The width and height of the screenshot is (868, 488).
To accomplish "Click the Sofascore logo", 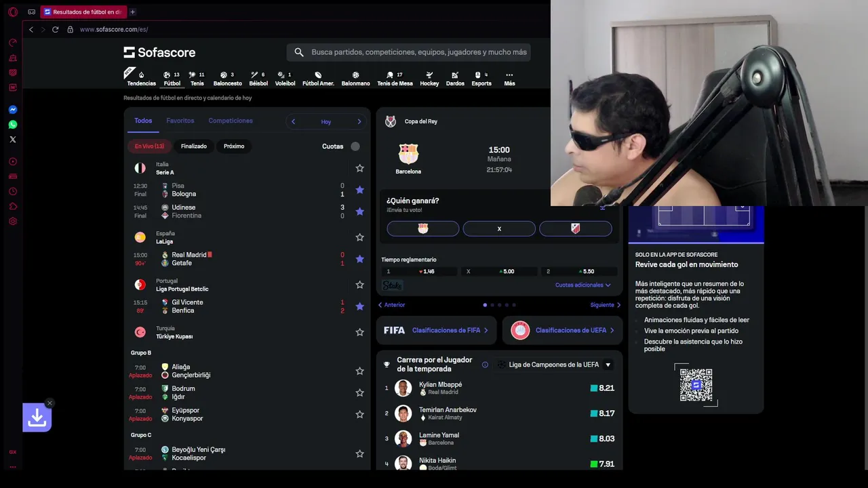I will click(x=159, y=52).
